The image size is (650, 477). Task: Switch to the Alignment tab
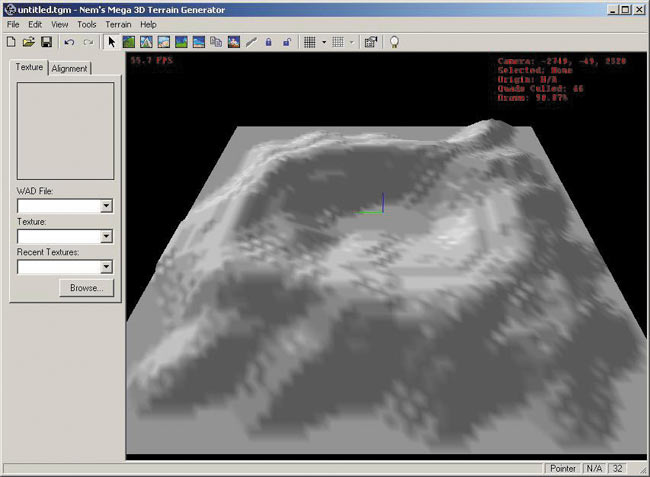coord(70,68)
